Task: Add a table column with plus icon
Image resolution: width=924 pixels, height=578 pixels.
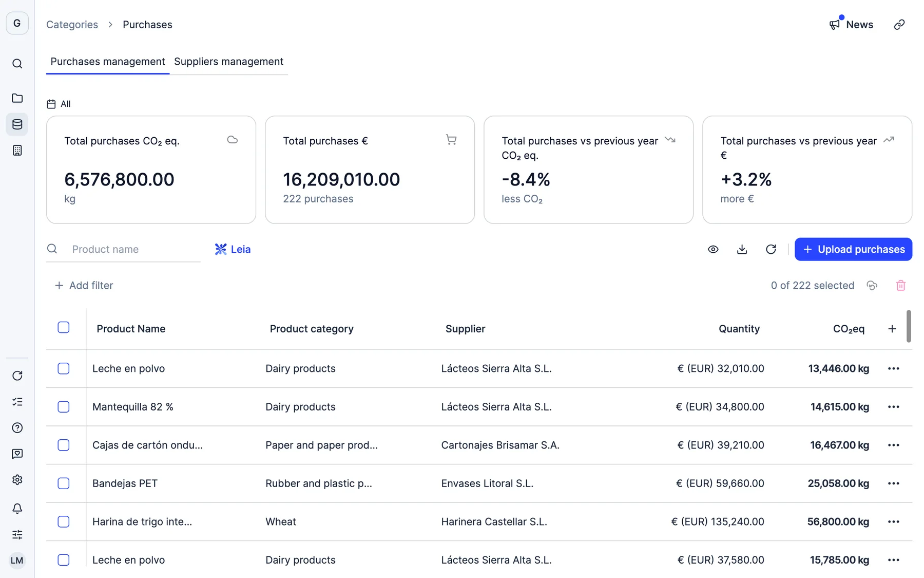Action: (x=892, y=329)
